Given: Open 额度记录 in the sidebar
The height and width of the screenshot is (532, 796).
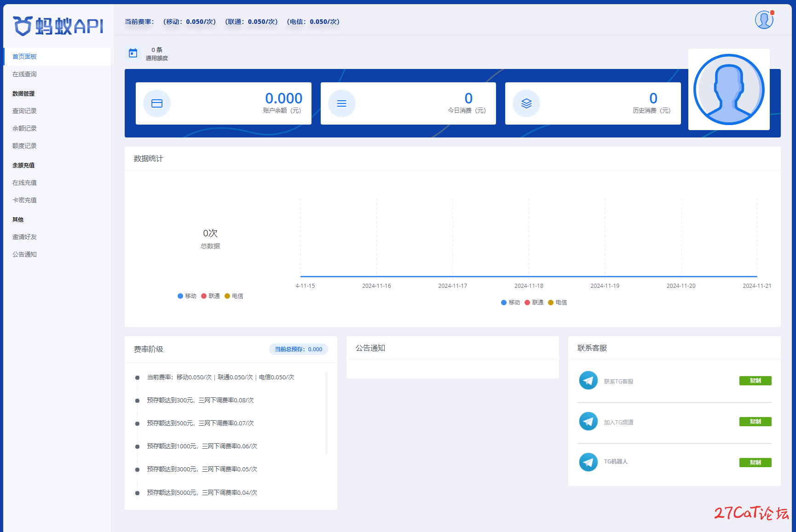Looking at the screenshot, I should click(x=57, y=146).
